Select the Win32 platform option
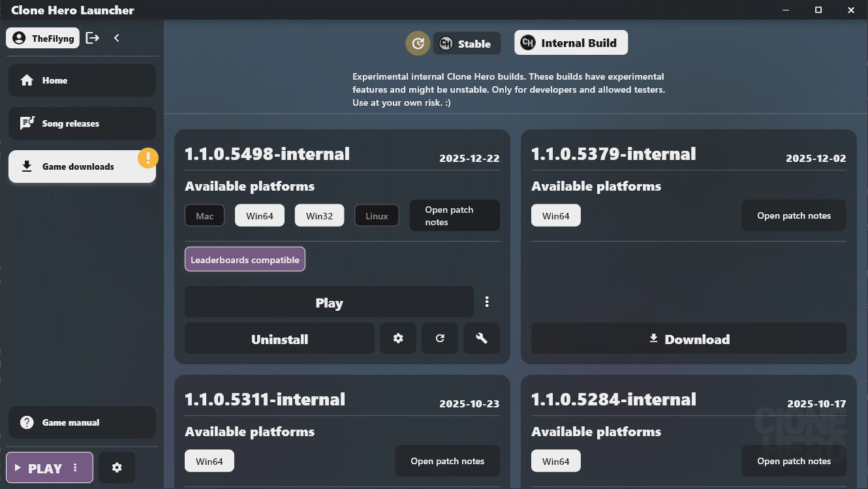Screen dimensions: 868x489 coord(319,216)
